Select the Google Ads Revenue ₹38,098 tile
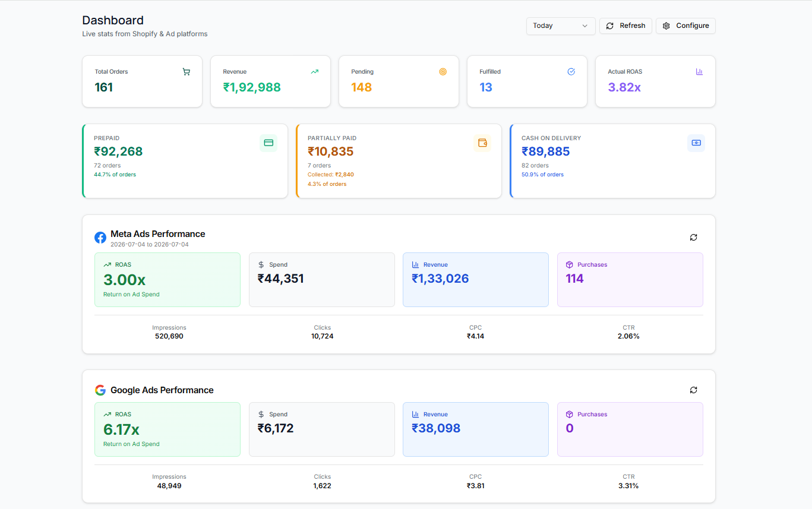Viewport: 812px width, 509px height. click(476, 429)
